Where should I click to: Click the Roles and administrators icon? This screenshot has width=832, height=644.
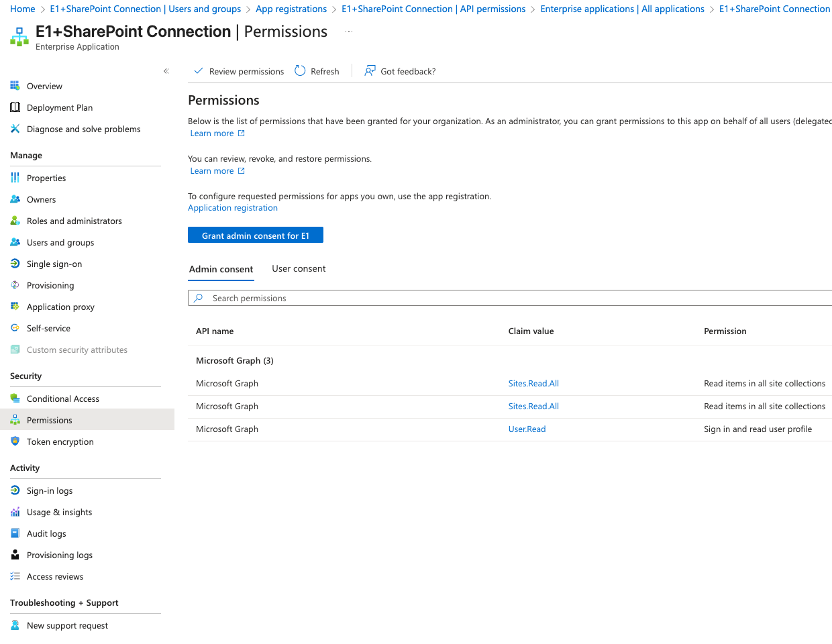tap(15, 221)
